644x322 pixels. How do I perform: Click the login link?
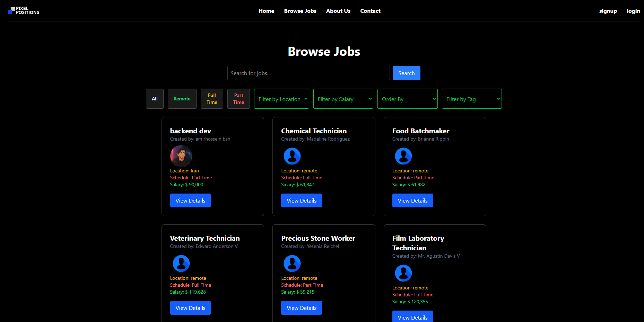pos(633,11)
